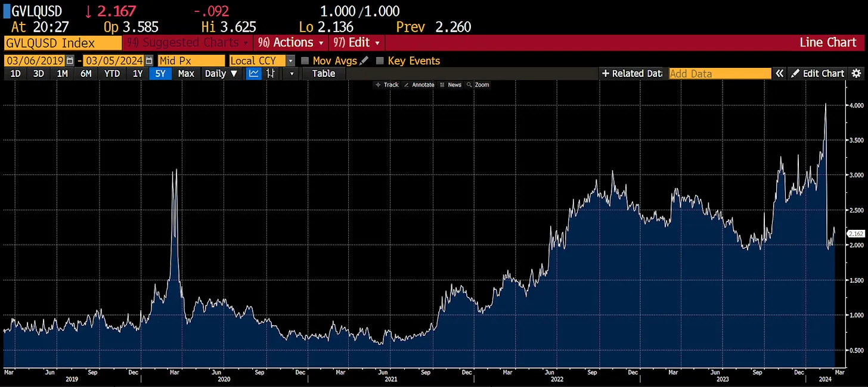Click the Mid Px field
The height and width of the screenshot is (387, 868).
(x=191, y=61)
